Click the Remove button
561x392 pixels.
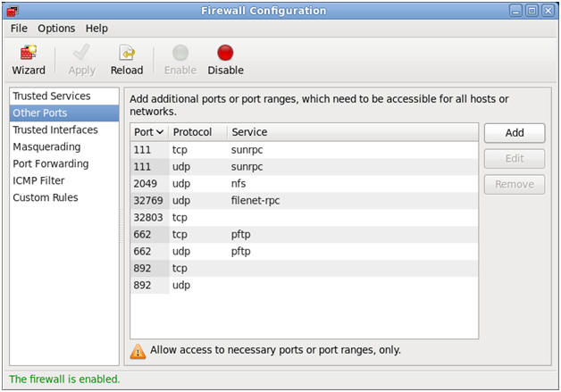[515, 184]
